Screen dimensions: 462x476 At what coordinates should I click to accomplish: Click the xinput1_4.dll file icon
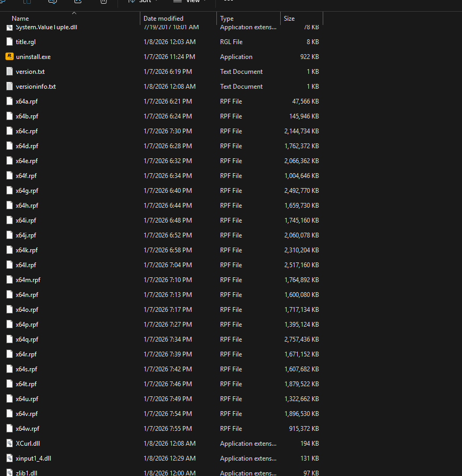tap(9, 458)
